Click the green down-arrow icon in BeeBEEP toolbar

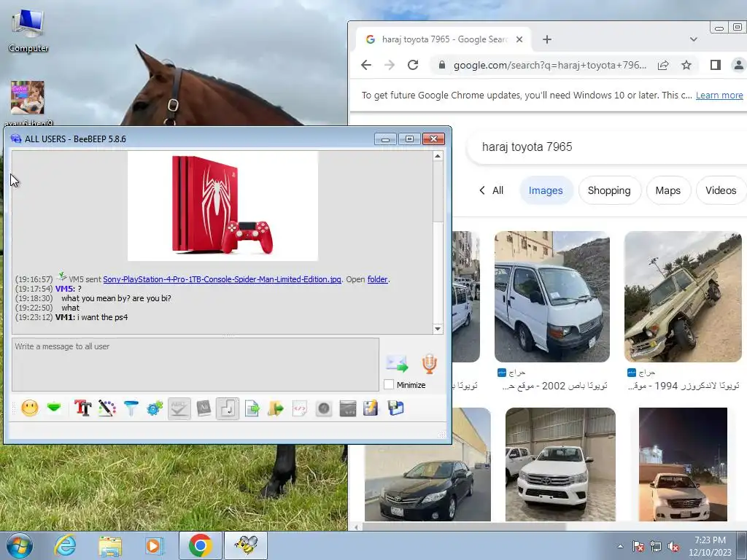pyautogui.click(x=54, y=408)
